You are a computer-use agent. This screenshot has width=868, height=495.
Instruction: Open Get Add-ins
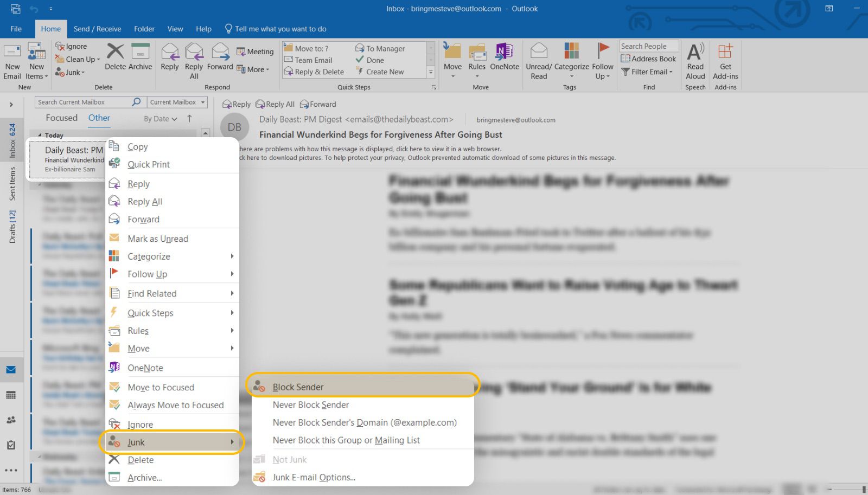point(725,60)
